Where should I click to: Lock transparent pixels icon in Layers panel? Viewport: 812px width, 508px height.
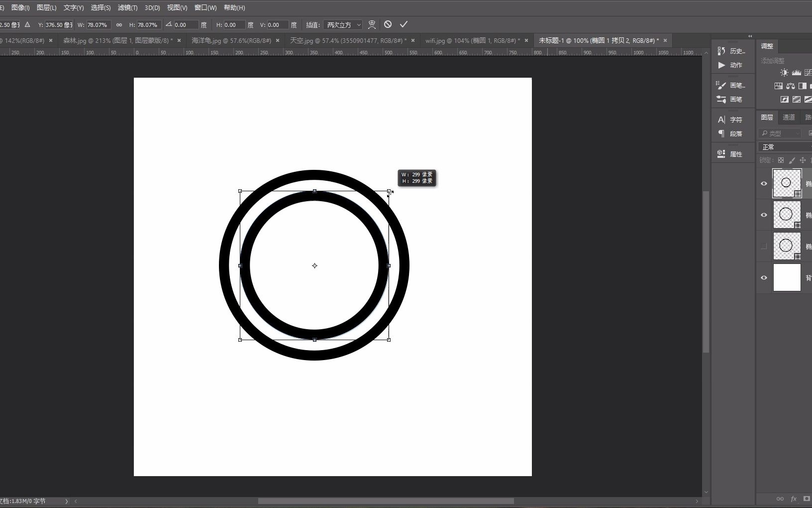click(x=781, y=160)
